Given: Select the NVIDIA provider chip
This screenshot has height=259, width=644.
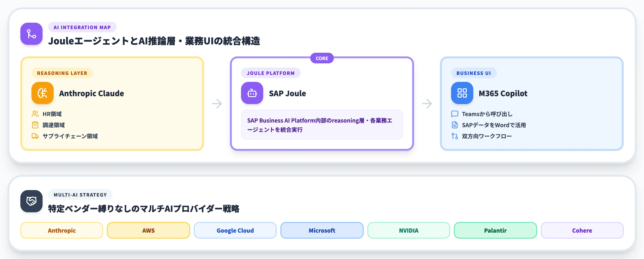Looking at the screenshot, I should pyautogui.click(x=409, y=230).
